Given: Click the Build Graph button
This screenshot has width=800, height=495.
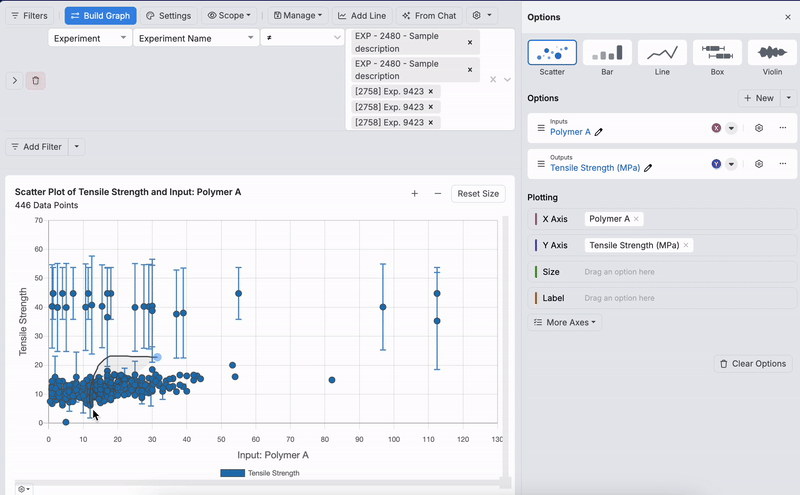Looking at the screenshot, I should point(100,16).
